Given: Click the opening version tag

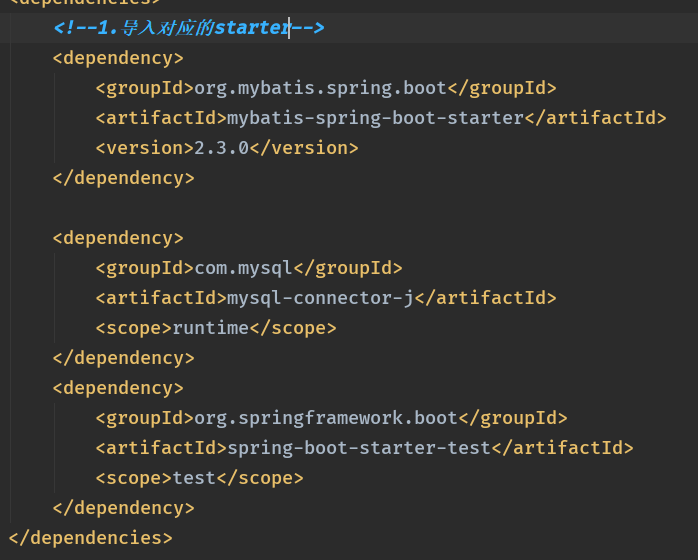Looking at the screenshot, I should pyautogui.click(x=144, y=148).
